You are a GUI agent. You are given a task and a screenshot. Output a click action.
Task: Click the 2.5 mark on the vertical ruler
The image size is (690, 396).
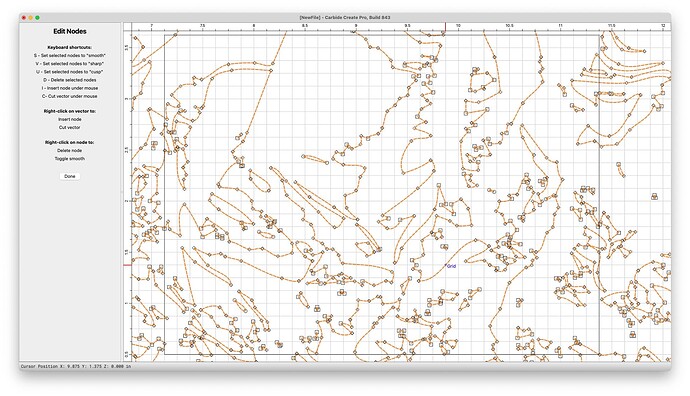click(x=127, y=150)
